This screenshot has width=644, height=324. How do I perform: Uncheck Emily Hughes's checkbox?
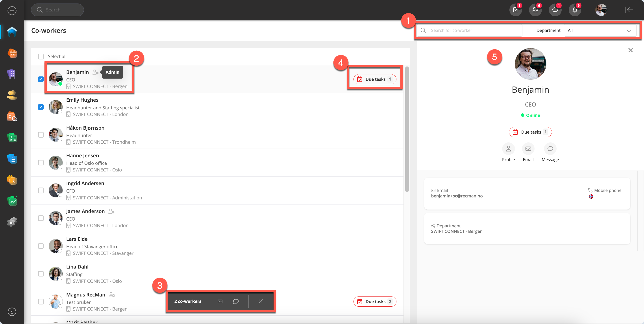tap(41, 107)
